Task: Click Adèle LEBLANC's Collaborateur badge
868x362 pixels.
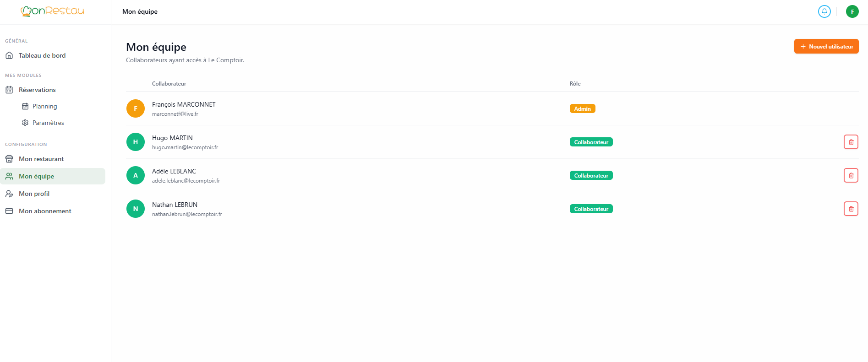Action: [591, 175]
